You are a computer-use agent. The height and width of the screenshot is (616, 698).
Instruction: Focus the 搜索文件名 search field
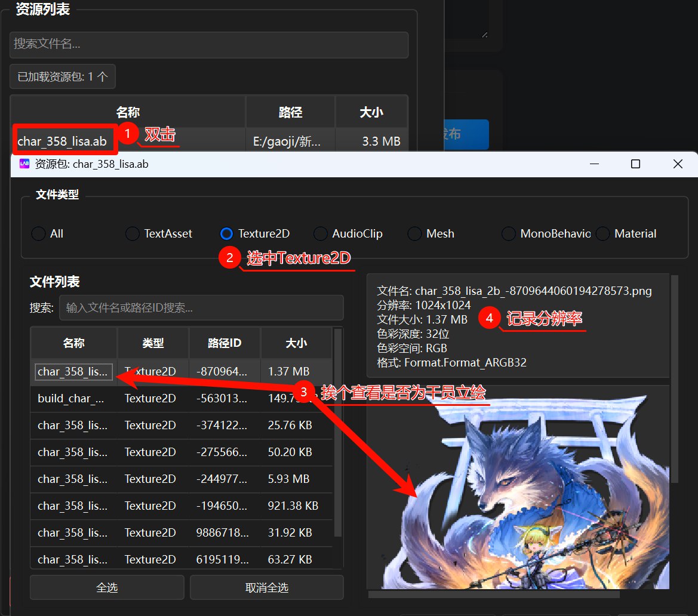(x=208, y=45)
